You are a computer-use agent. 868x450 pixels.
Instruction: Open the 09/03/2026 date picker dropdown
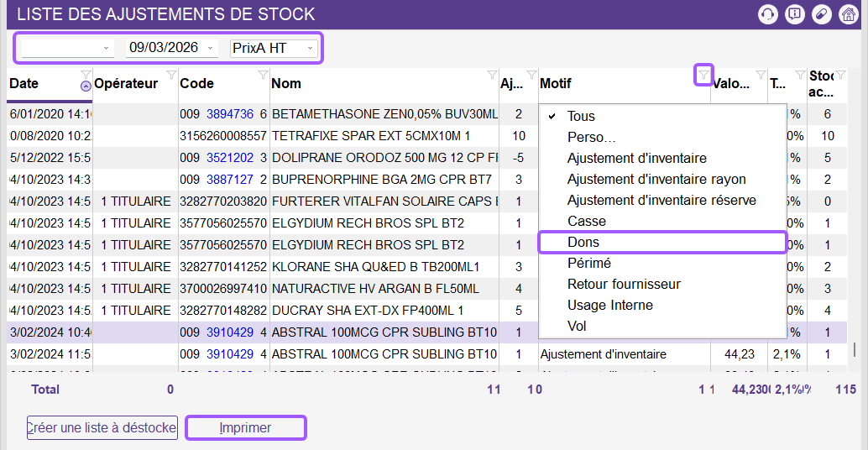coord(210,49)
